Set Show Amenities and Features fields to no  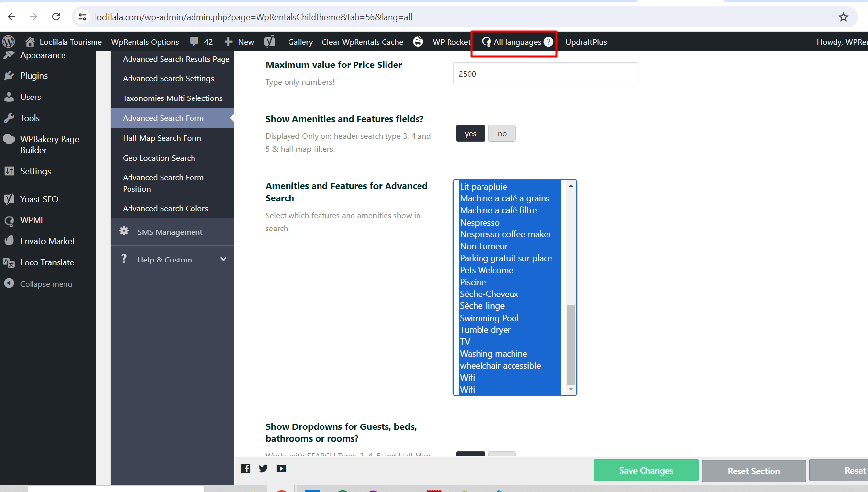pyautogui.click(x=502, y=134)
